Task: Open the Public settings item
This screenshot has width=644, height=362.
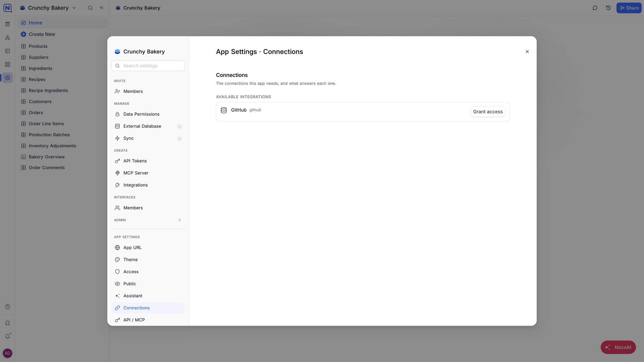Action: [148, 284]
